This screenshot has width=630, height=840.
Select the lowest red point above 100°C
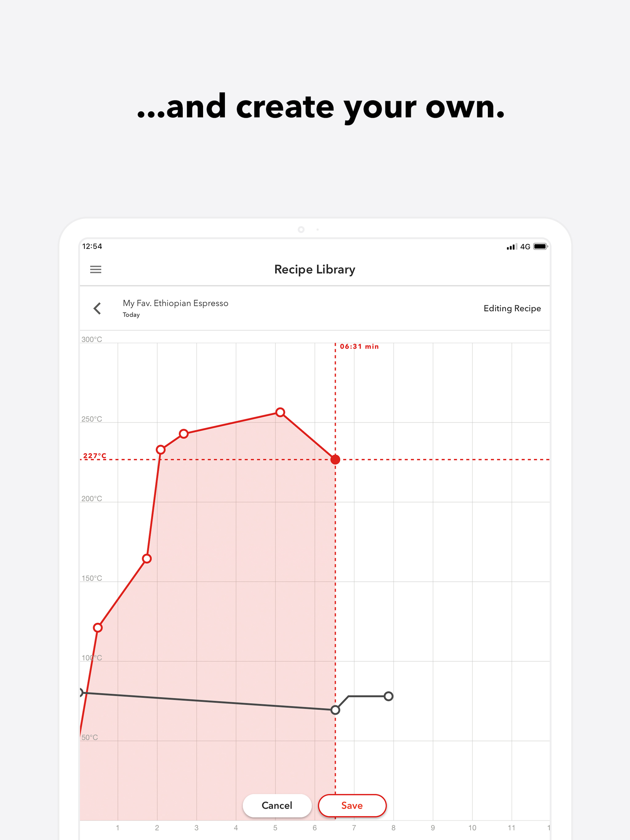tap(98, 628)
